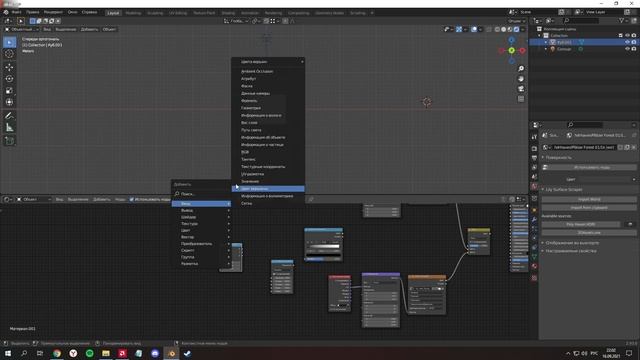The height and width of the screenshot is (360, 640).
Task: Expand the Поверхность panel
Action: pyautogui.click(x=558, y=158)
